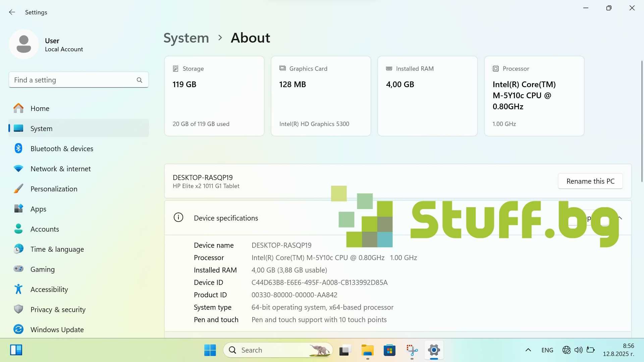Open Network & internet settings
The height and width of the screenshot is (362, 644).
[x=78, y=169]
